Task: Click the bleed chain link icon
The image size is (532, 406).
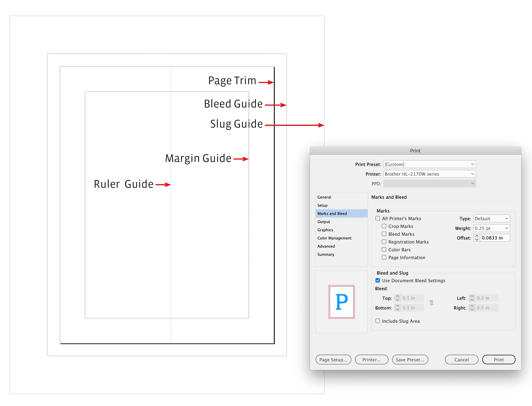Action: coord(431,303)
